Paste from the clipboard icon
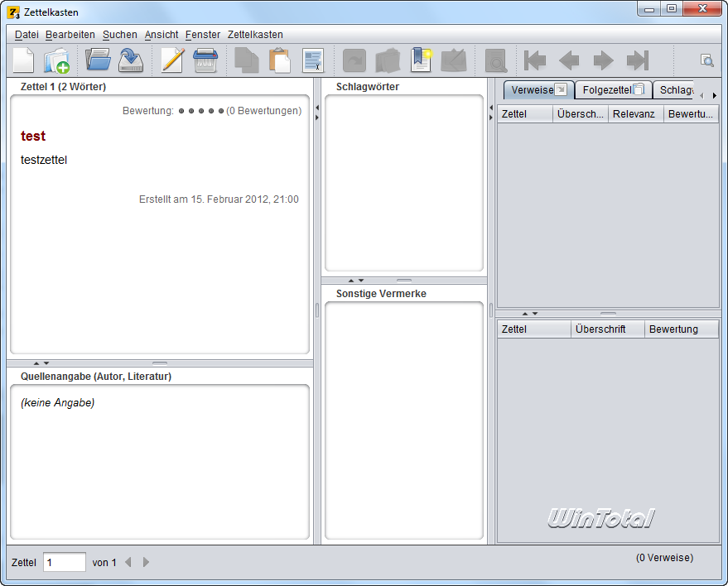Screen dimensions: 728x586 (x=280, y=60)
